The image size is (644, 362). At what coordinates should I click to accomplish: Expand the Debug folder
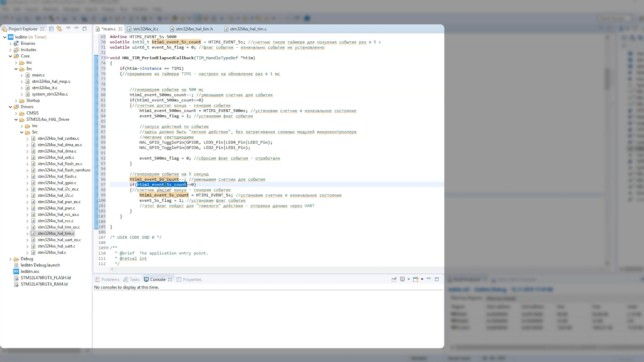coord(10,259)
